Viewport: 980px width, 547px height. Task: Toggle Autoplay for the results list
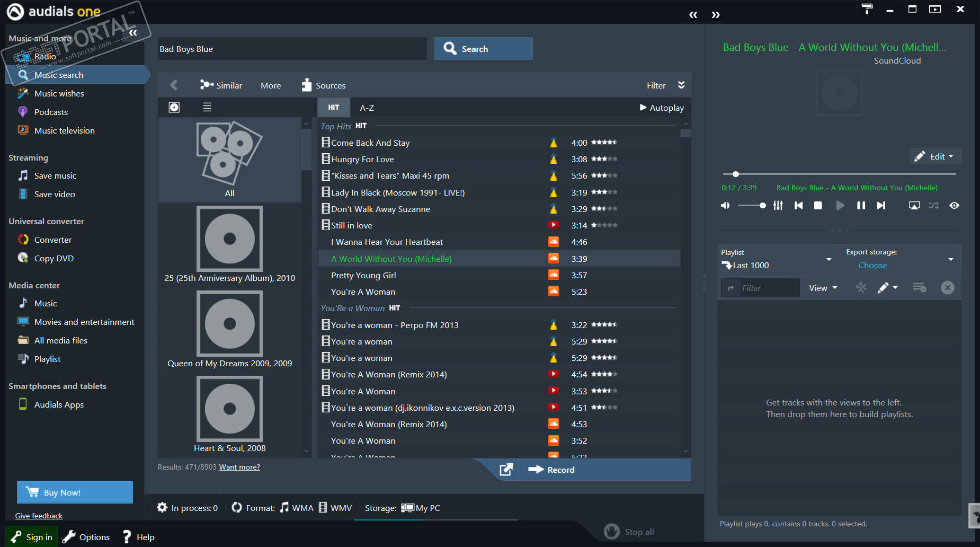point(662,108)
